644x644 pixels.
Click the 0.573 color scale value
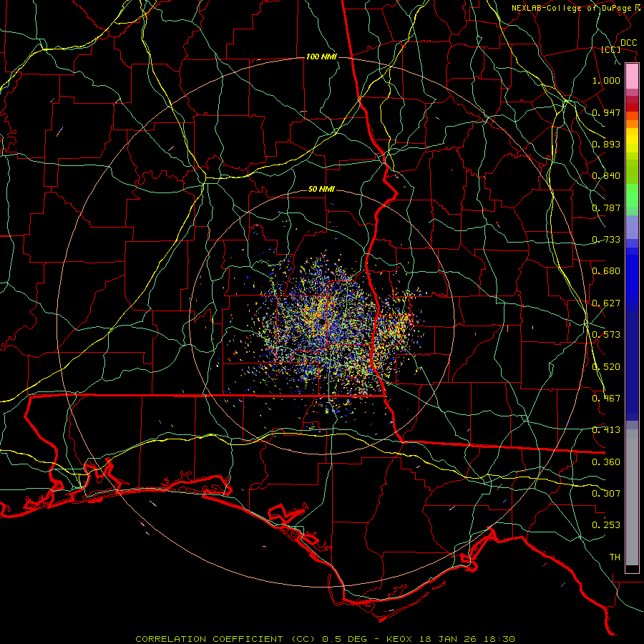tap(606, 335)
